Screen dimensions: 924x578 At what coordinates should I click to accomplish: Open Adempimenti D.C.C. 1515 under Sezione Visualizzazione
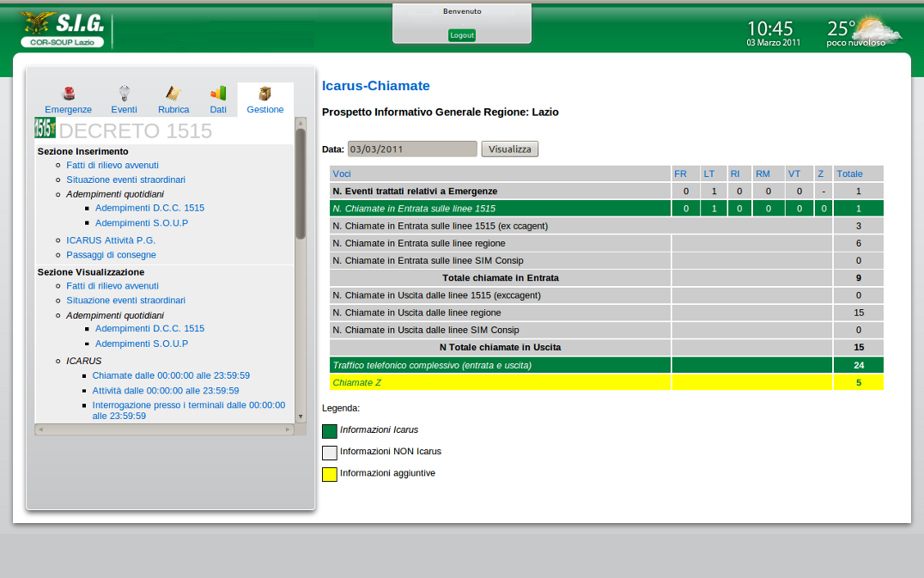click(x=149, y=329)
